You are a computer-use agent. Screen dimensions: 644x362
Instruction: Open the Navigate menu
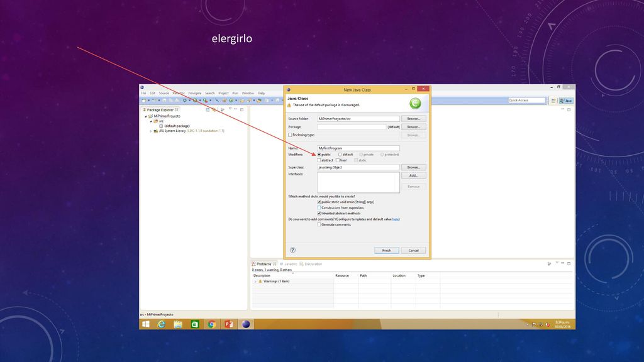[x=195, y=93]
